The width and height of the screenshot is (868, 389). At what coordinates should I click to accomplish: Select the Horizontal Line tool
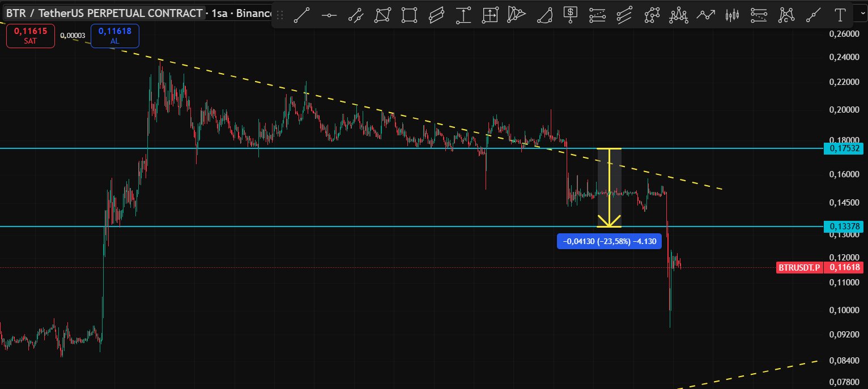click(329, 15)
